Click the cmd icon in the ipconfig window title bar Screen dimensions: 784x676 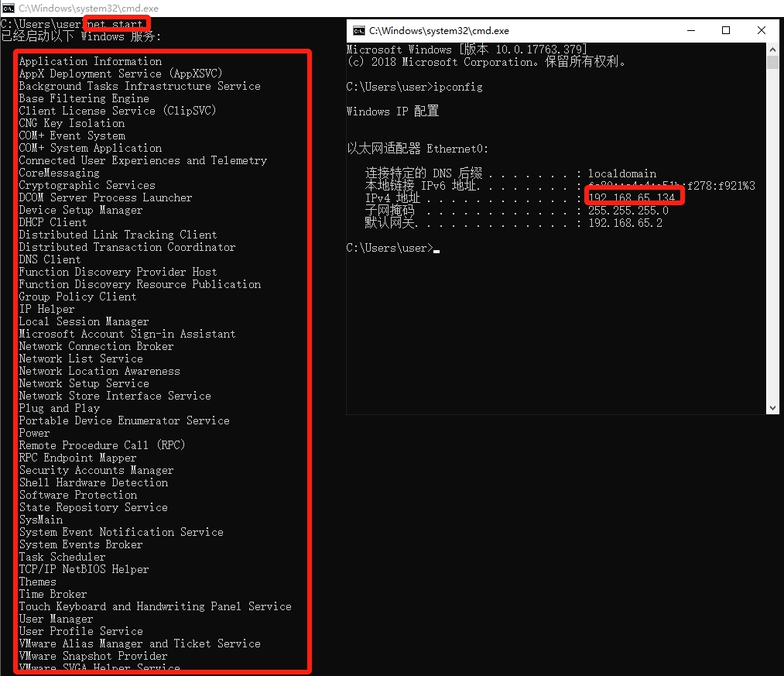[359, 31]
